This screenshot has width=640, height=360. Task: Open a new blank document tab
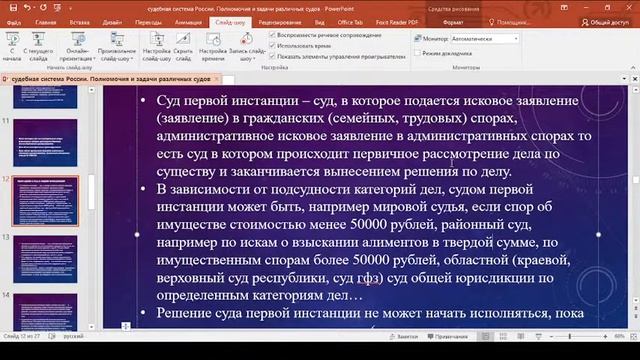click(x=229, y=80)
